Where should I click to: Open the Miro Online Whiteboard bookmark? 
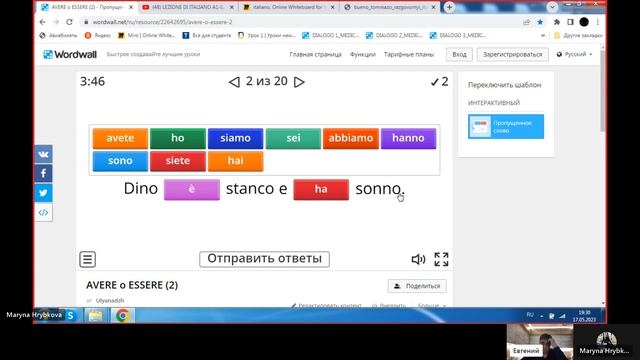click(147, 36)
